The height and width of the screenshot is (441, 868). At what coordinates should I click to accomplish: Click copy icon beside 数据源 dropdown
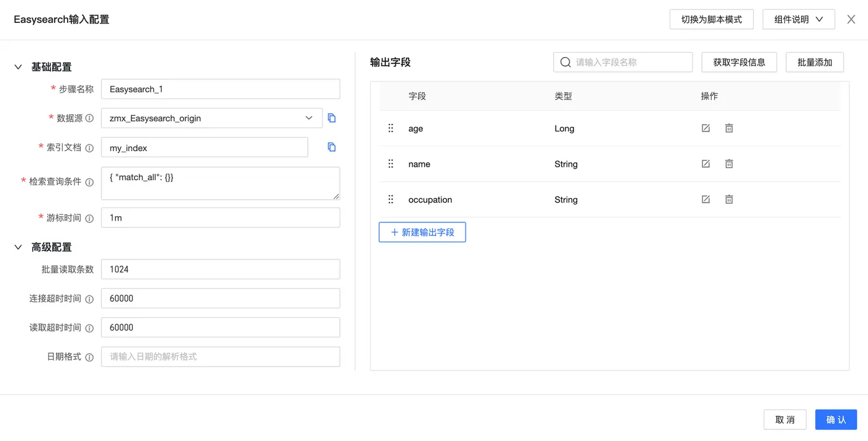[x=332, y=118]
